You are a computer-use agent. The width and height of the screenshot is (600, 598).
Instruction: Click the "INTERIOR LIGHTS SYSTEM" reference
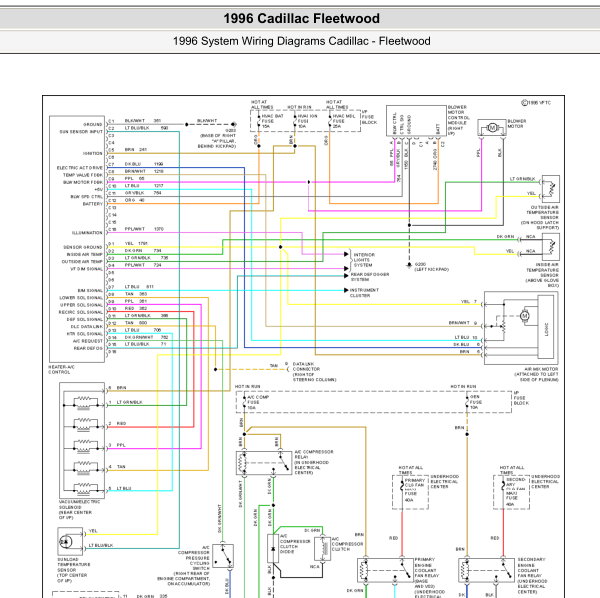(x=364, y=260)
